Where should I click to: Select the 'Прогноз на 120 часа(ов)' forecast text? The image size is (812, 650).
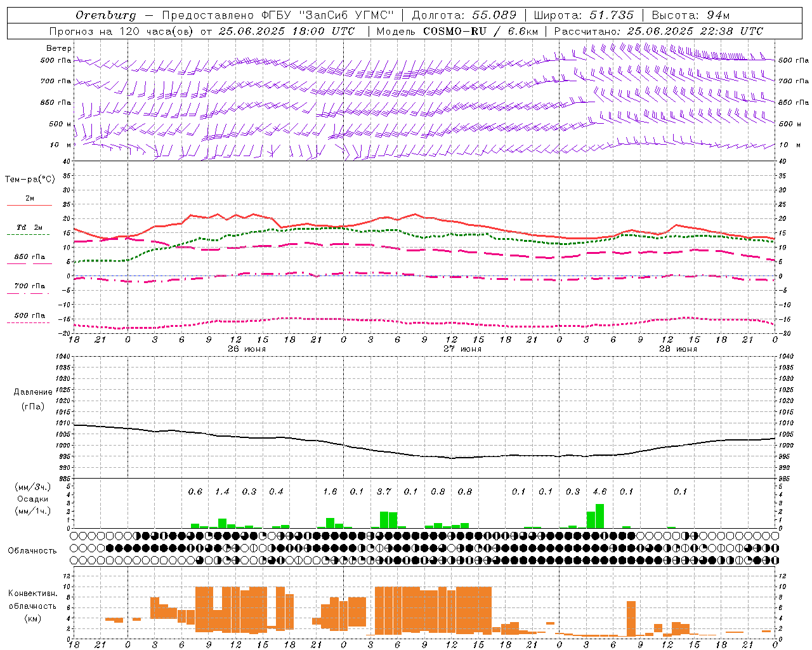click(122, 31)
